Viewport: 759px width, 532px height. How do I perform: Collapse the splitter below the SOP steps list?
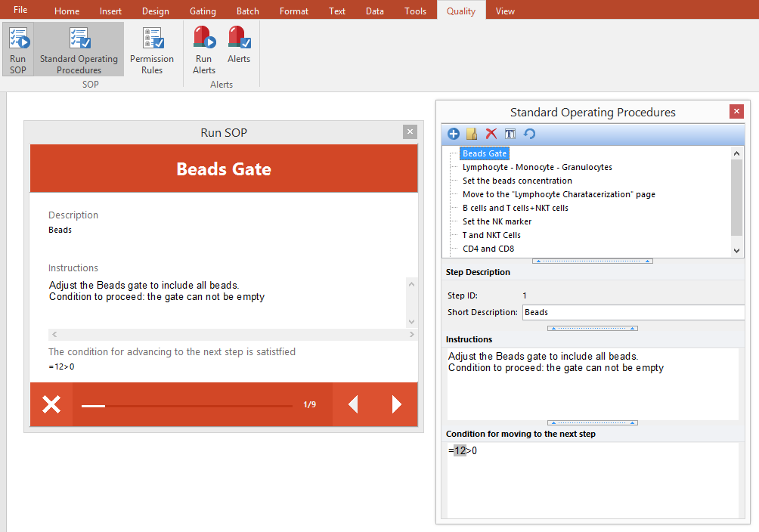pyautogui.click(x=593, y=261)
